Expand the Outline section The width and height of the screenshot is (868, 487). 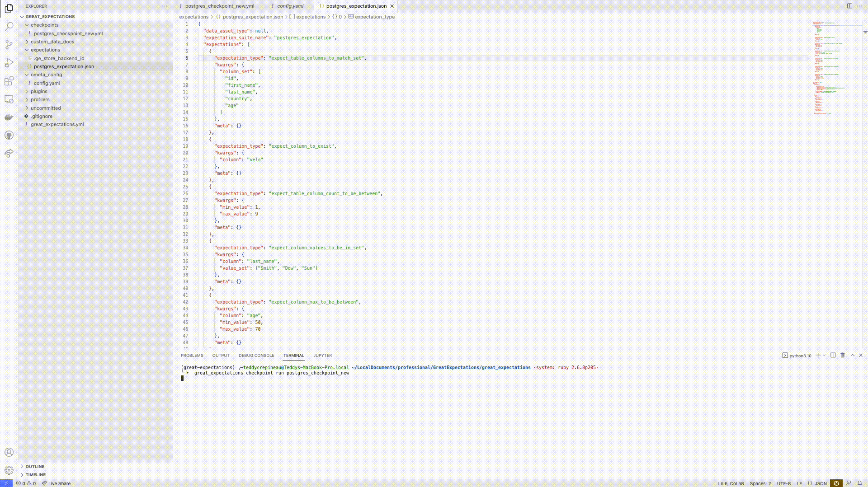[x=35, y=466]
